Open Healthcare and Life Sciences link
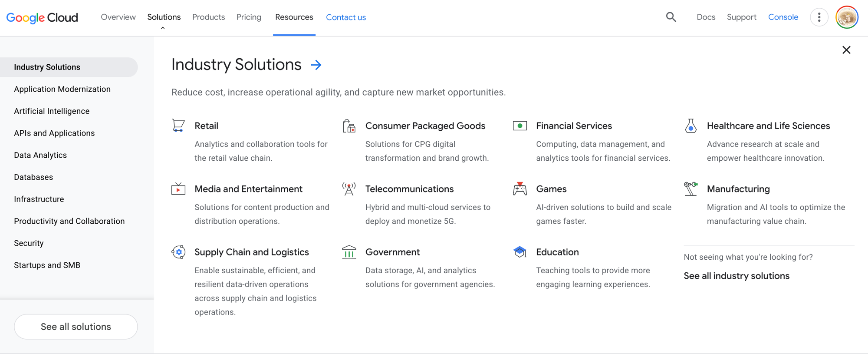This screenshot has height=354, width=868. [768, 126]
